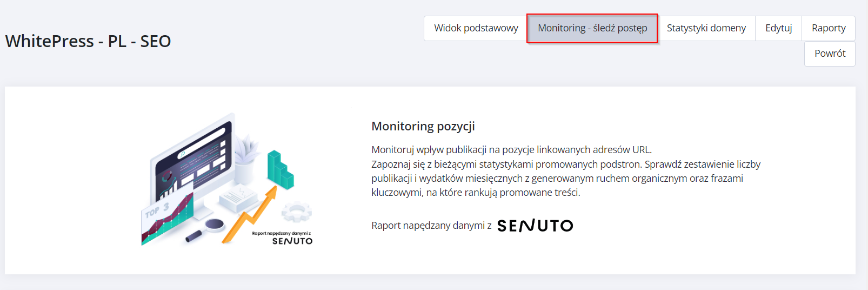Open Monitoring - śledź postęp tab

(592, 28)
